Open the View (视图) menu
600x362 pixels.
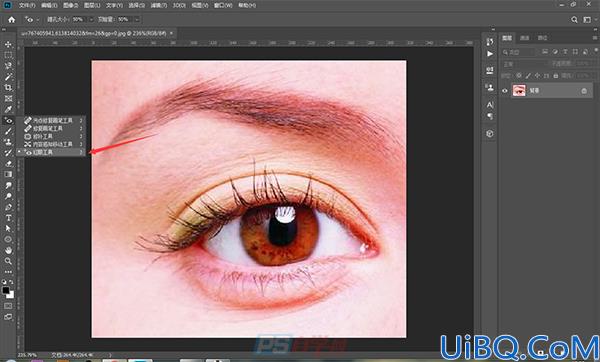200,5
